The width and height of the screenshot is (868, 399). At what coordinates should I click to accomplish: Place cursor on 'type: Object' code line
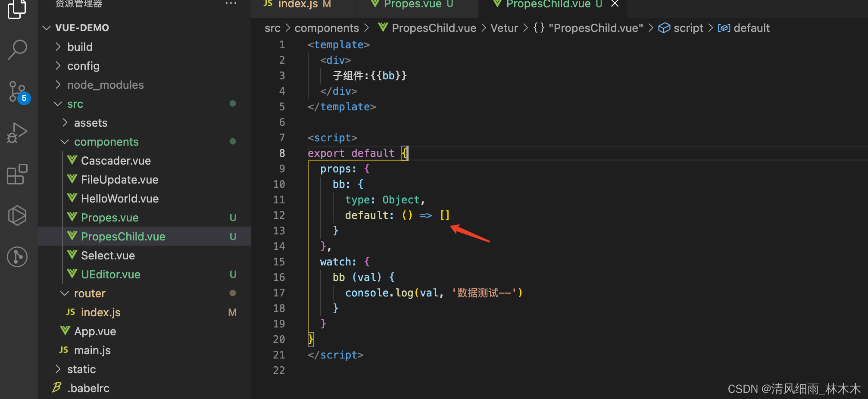coord(385,199)
